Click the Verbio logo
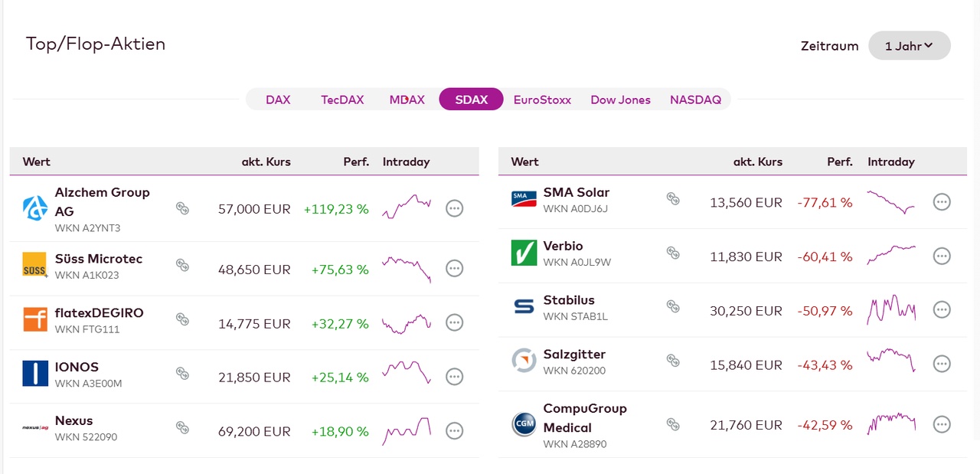The height and width of the screenshot is (474, 980). click(x=524, y=253)
